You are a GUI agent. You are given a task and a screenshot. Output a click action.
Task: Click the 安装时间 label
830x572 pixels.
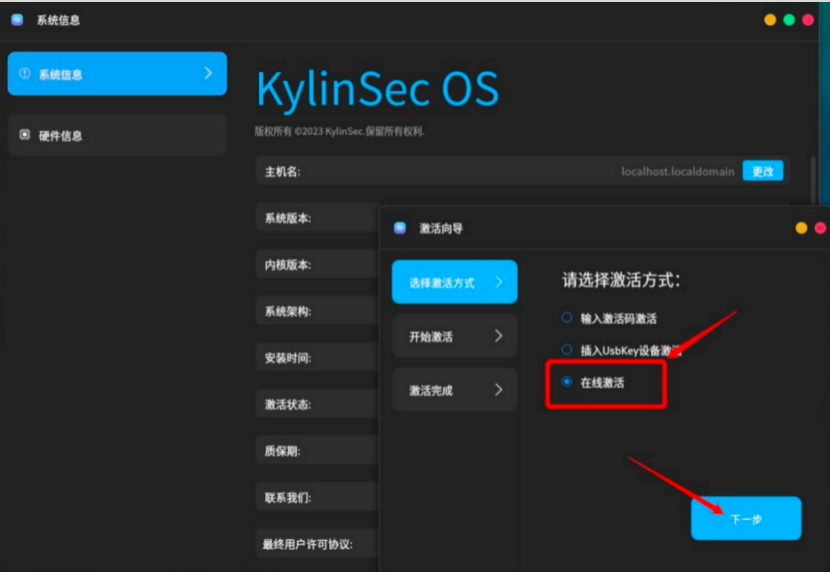click(x=288, y=358)
